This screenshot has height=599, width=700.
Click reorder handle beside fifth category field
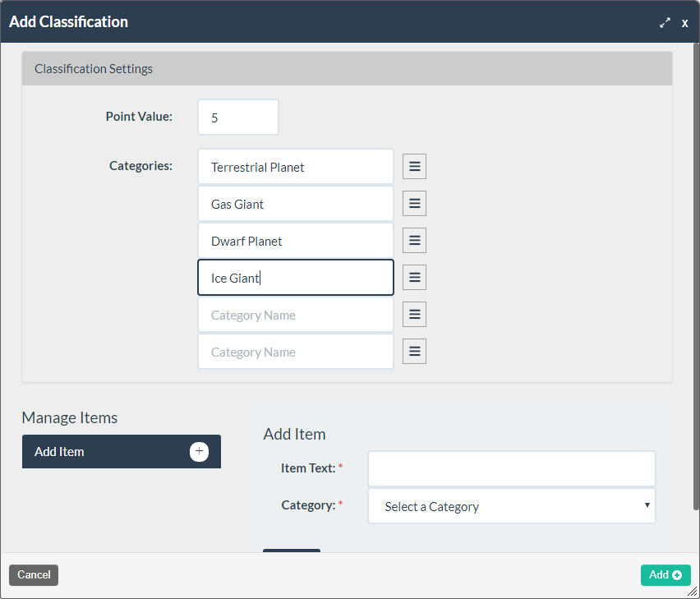414,315
